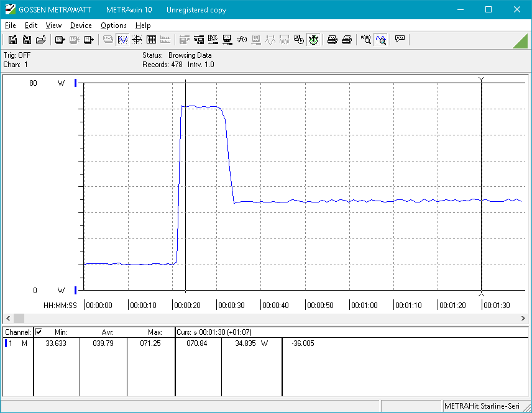
Task: Click the disk transfer arrows toolbar icon
Action: click(199, 40)
